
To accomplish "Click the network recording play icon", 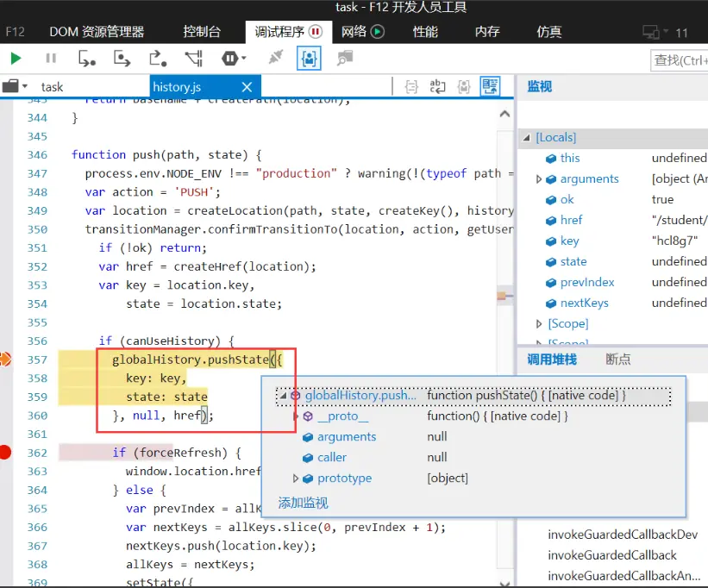I will (377, 32).
